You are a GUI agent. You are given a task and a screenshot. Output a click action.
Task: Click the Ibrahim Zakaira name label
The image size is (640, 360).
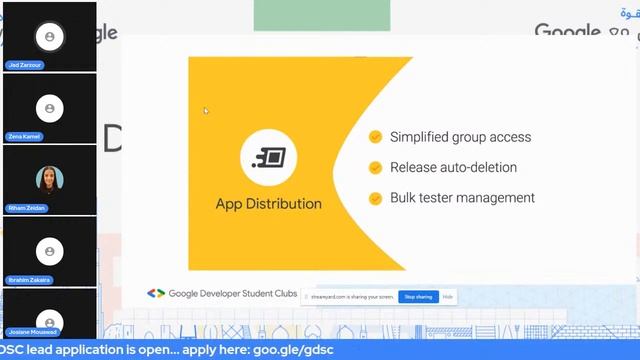coord(29,280)
